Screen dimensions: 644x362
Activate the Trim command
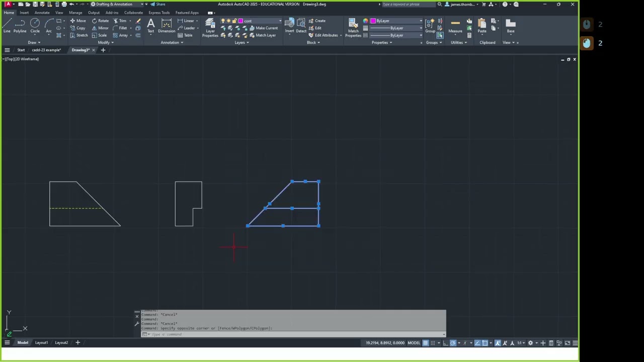point(120,21)
